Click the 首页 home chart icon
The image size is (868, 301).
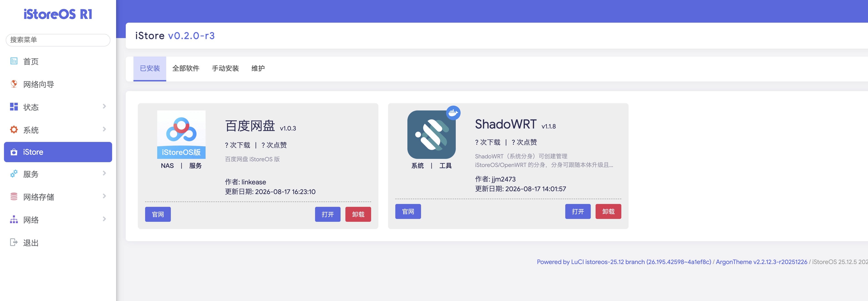[x=14, y=61]
